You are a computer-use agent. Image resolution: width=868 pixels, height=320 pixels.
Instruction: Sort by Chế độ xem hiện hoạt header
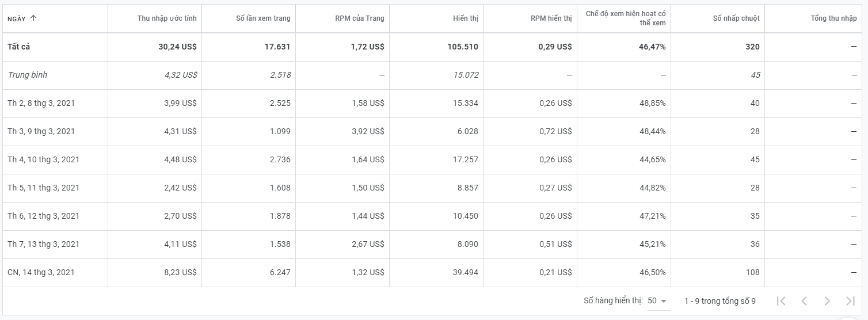coord(626,18)
